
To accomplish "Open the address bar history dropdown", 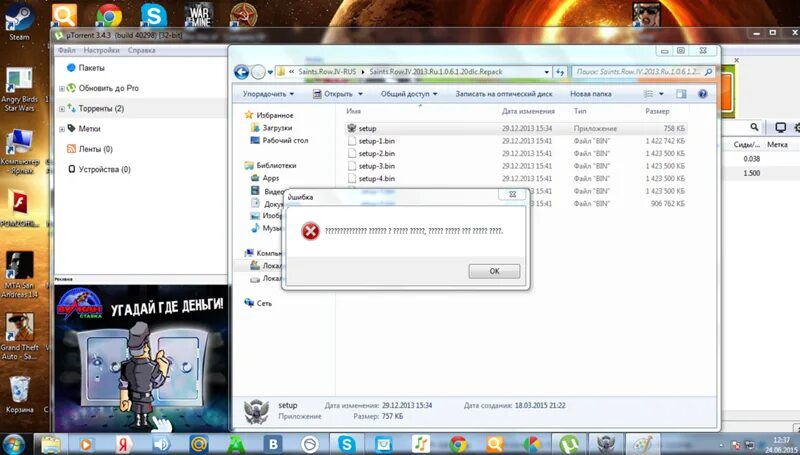I will (x=546, y=72).
